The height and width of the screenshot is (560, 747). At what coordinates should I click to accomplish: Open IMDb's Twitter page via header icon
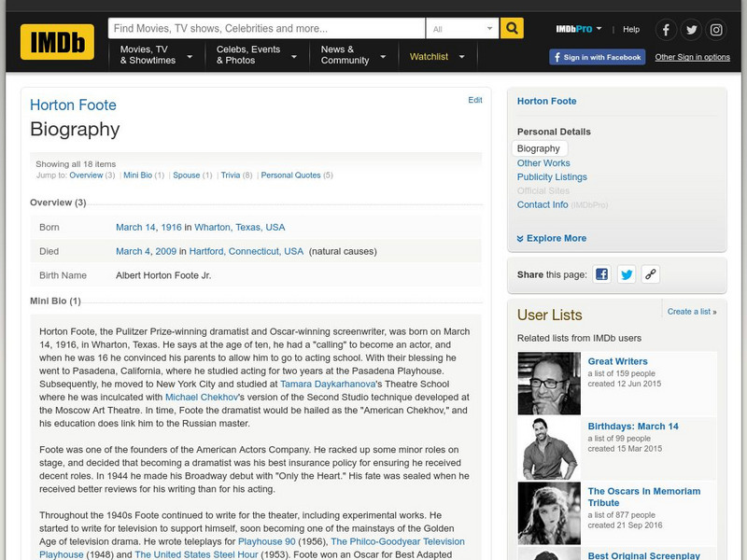pyautogui.click(x=690, y=28)
